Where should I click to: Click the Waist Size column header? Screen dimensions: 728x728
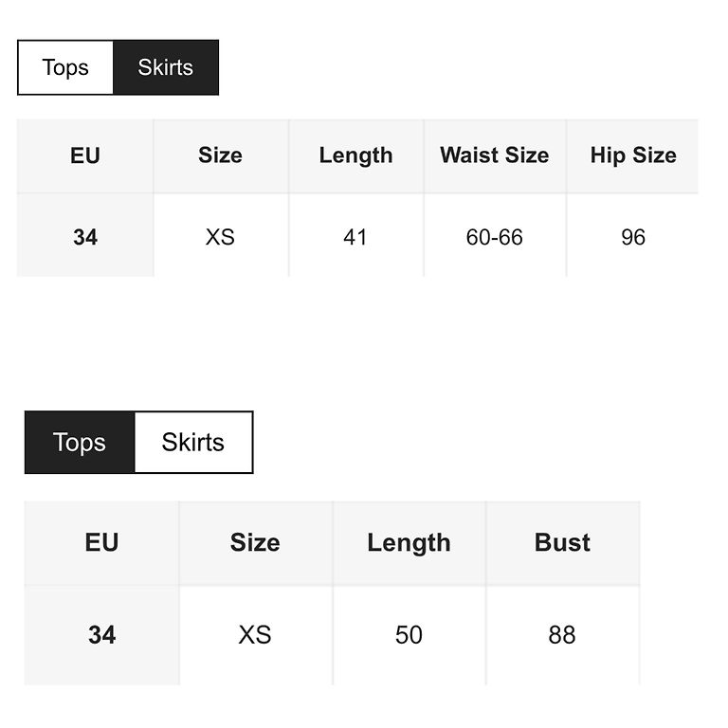pyautogui.click(x=494, y=156)
